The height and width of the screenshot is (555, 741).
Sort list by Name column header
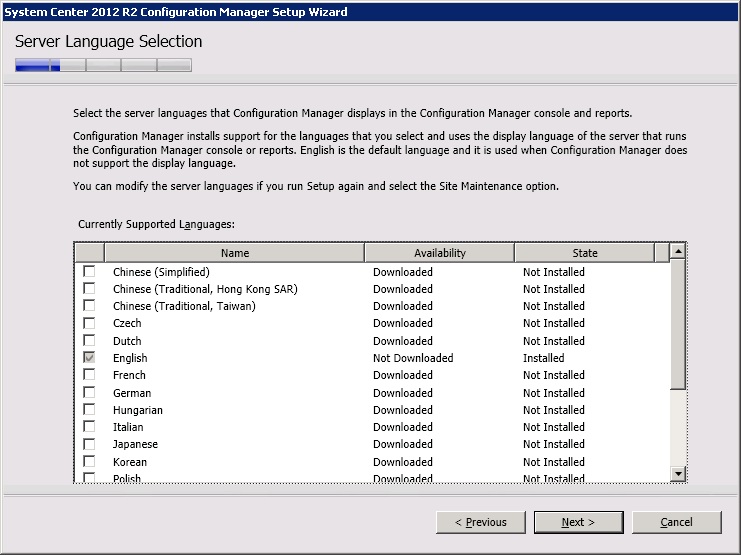(235, 253)
